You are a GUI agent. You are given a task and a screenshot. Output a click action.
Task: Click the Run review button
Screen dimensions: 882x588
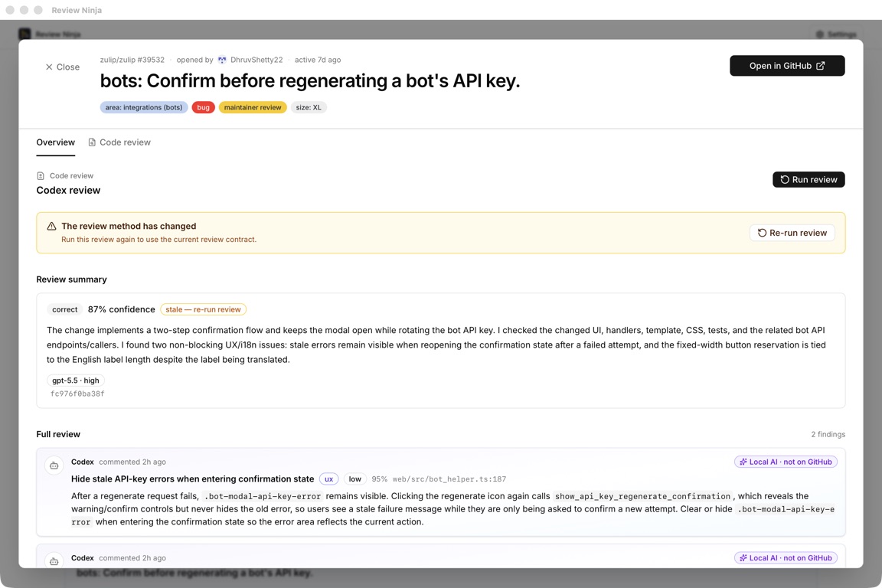point(808,179)
